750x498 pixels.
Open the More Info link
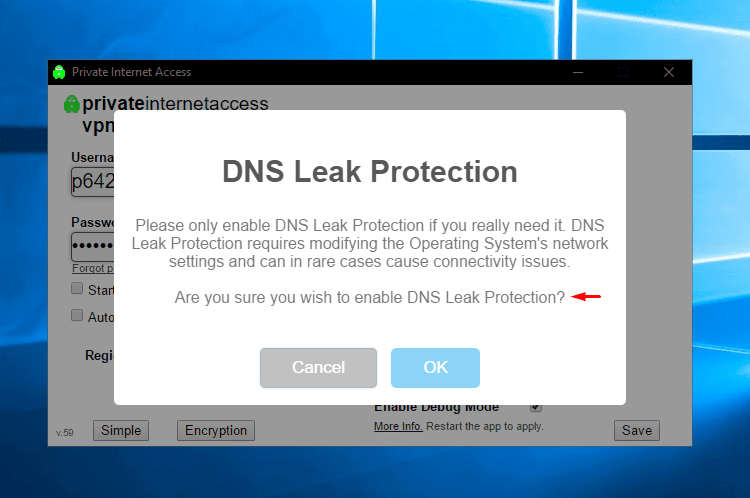tap(398, 426)
